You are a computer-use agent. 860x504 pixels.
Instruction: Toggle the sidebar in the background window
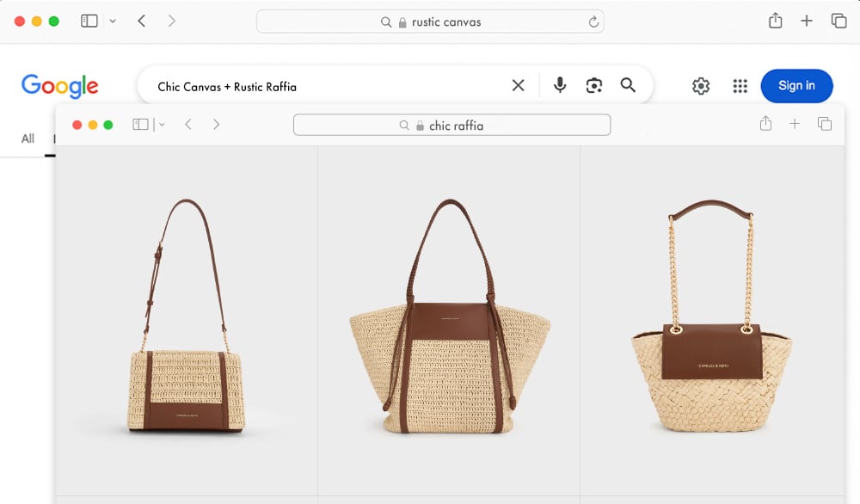pyautogui.click(x=89, y=21)
